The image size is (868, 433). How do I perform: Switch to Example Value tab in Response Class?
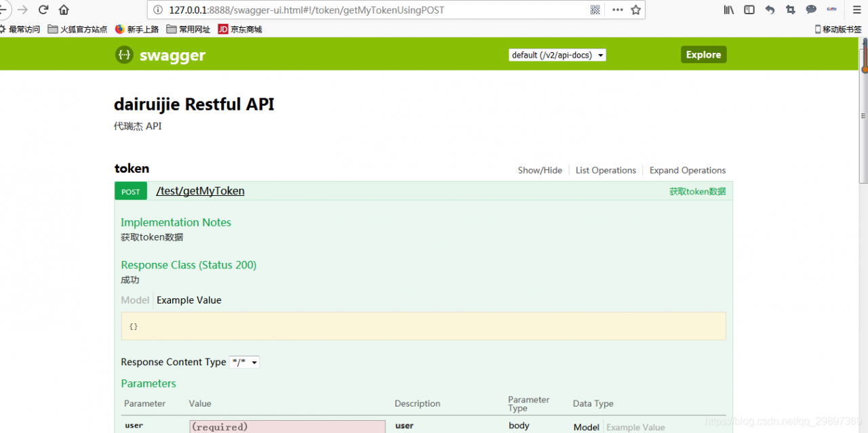click(x=189, y=300)
